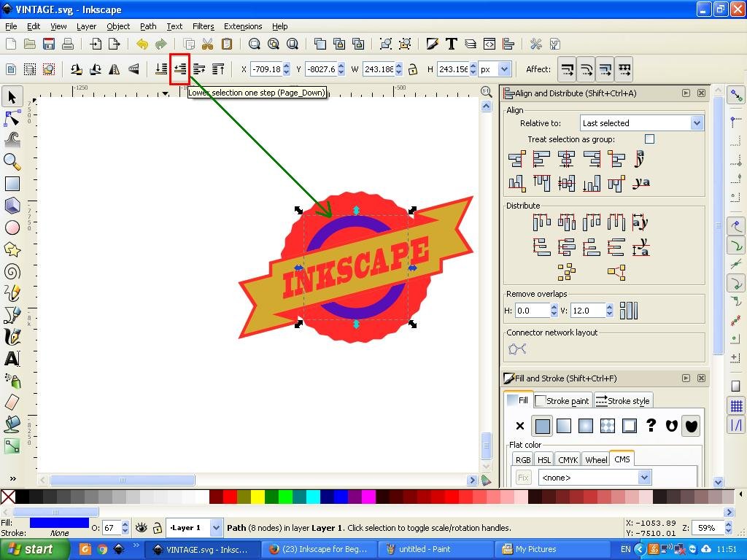This screenshot has width=747, height=560.
Task: Select the Selector arrow tool
Action: (x=12, y=97)
